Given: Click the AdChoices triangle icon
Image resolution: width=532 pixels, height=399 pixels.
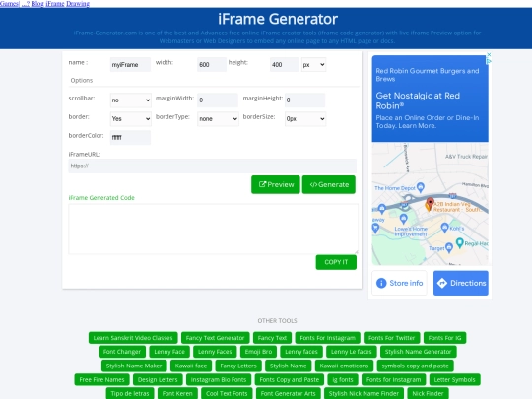Looking at the screenshot, I should pyautogui.click(x=489, y=61).
